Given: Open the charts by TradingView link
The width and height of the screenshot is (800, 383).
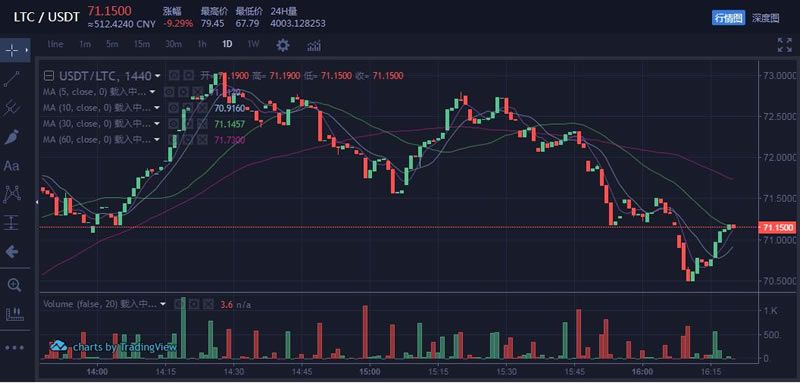Looking at the screenshot, I should (x=114, y=347).
